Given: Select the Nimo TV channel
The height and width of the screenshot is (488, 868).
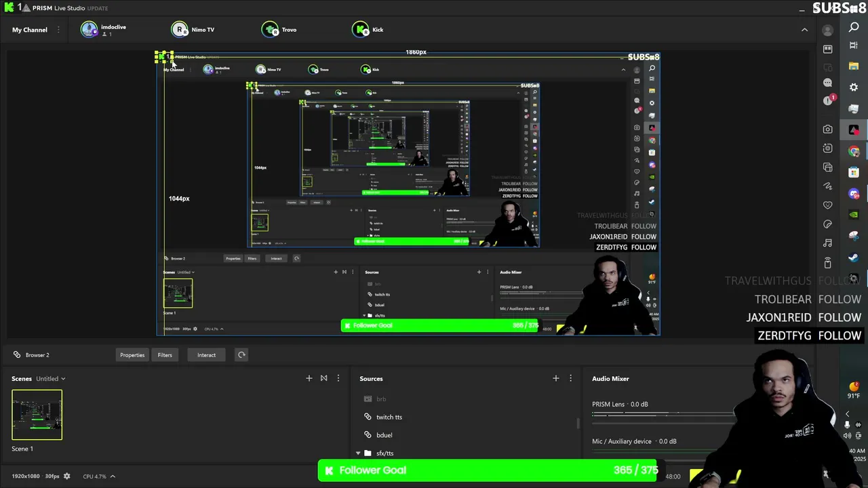Looking at the screenshot, I should click(x=193, y=30).
